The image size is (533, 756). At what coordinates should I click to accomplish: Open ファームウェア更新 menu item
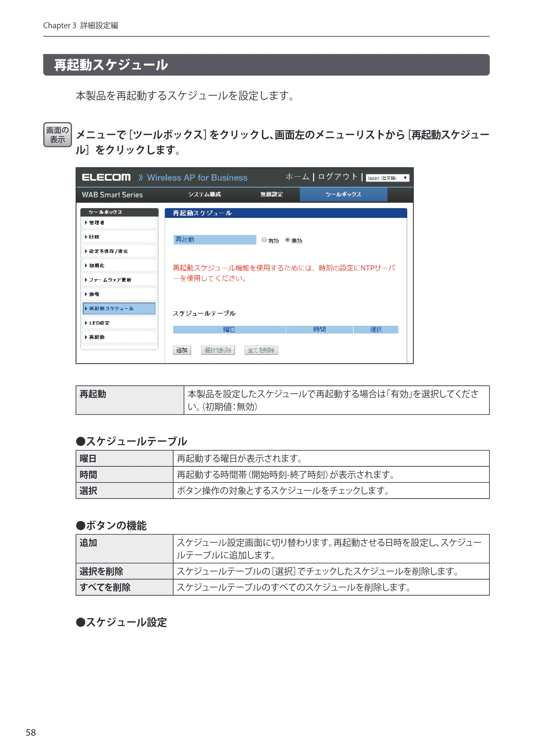pos(119,280)
